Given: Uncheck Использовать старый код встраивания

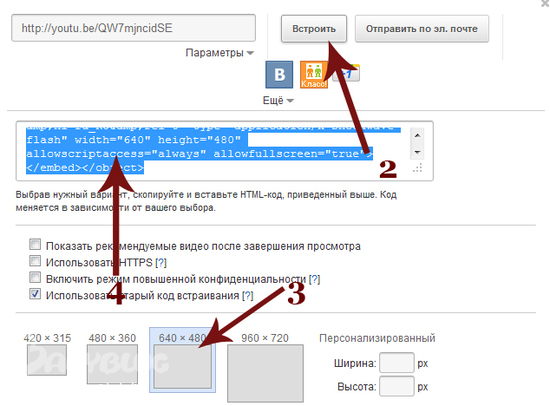Looking at the screenshot, I should point(35,294).
